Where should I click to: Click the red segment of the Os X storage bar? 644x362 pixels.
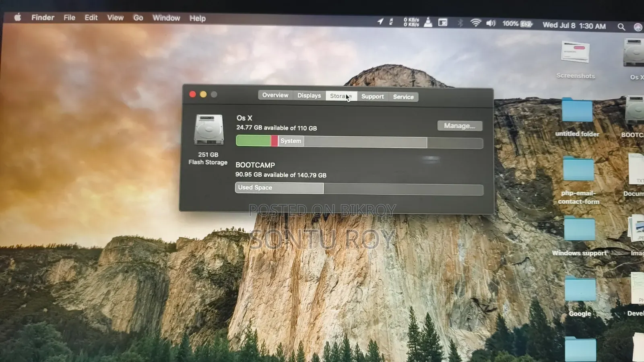[x=275, y=141]
